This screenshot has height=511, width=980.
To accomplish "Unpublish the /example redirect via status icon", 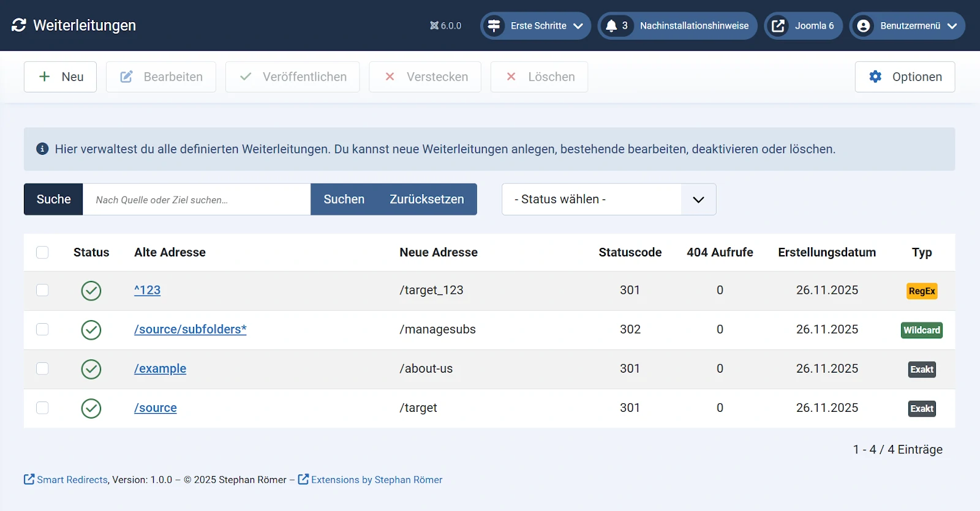I will [x=91, y=369].
